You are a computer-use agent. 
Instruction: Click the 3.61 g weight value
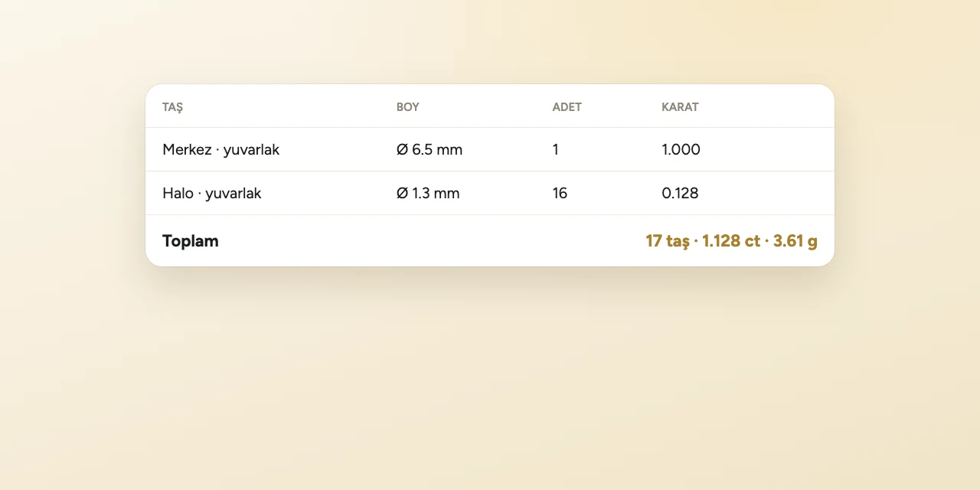click(x=795, y=241)
